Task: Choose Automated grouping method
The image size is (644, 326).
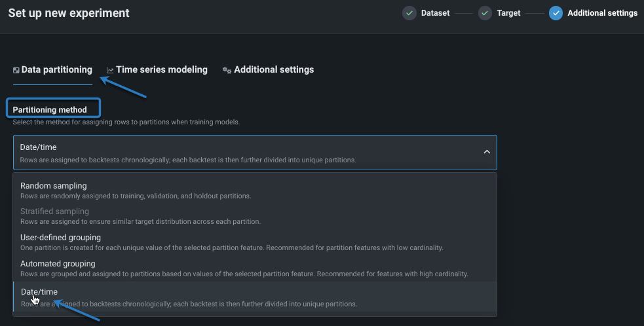Action: 58,264
